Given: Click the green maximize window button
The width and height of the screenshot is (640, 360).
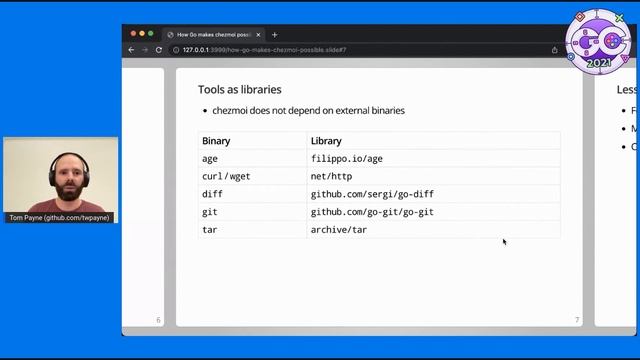Looking at the screenshot, I should [x=151, y=33].
